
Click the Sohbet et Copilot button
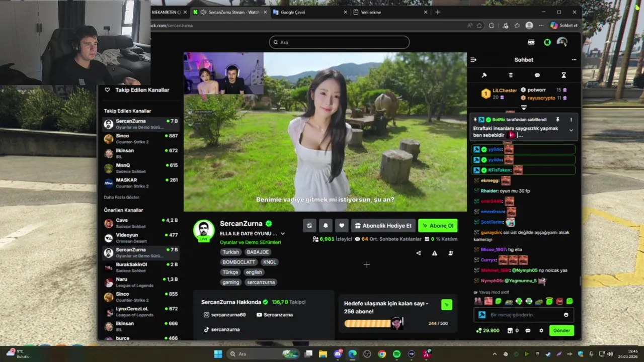click(x=564, y=25)
